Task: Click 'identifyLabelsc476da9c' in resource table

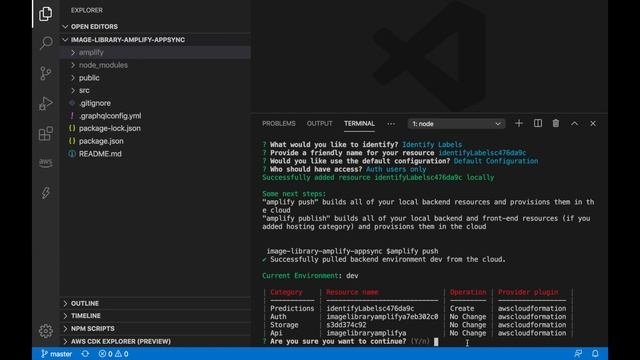Action: (370, 309)
